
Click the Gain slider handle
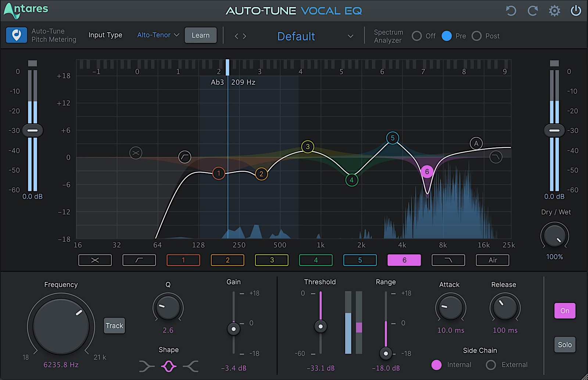[233, 329]
